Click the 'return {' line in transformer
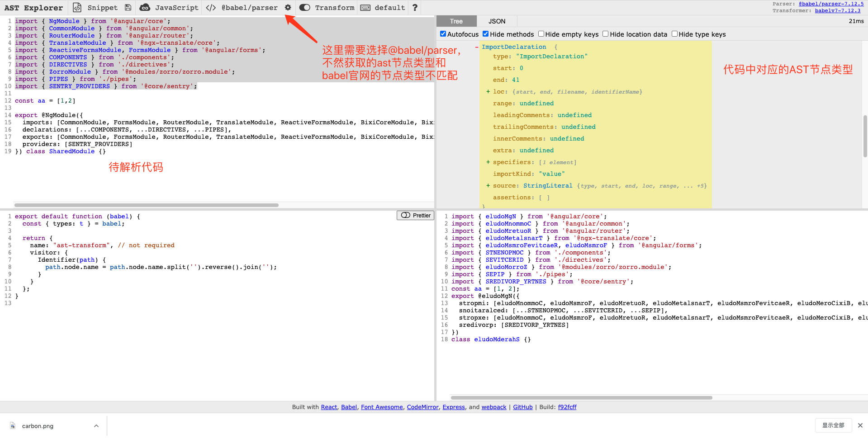868x438 pixels. point(38,238)
